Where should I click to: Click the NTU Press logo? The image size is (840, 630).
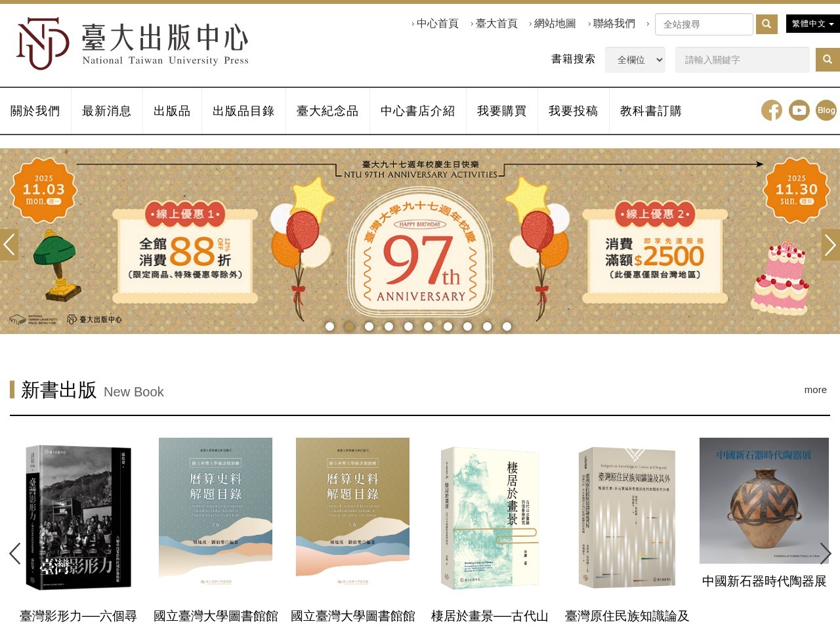point(133,43)
